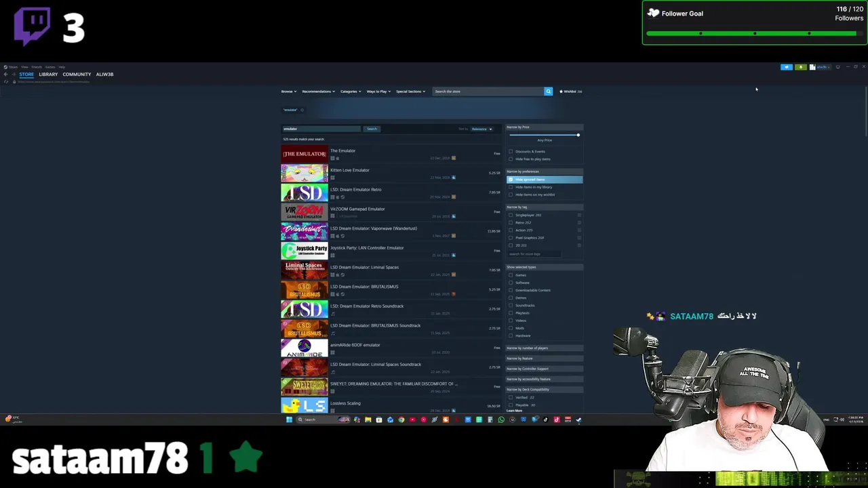
Task: Click the green friends icon in Steam header
Action: coord(801,67)
